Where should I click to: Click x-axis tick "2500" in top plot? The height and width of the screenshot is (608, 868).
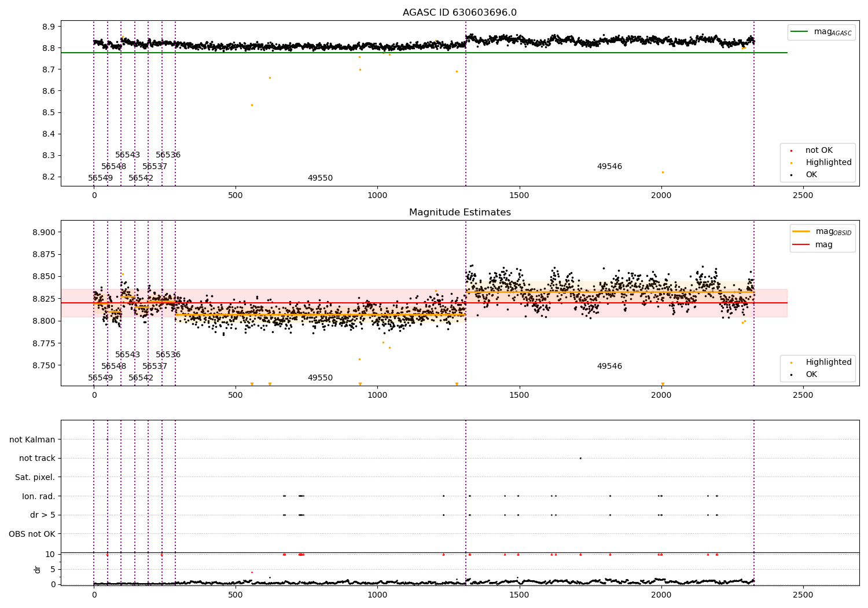(x=803, y=196)
